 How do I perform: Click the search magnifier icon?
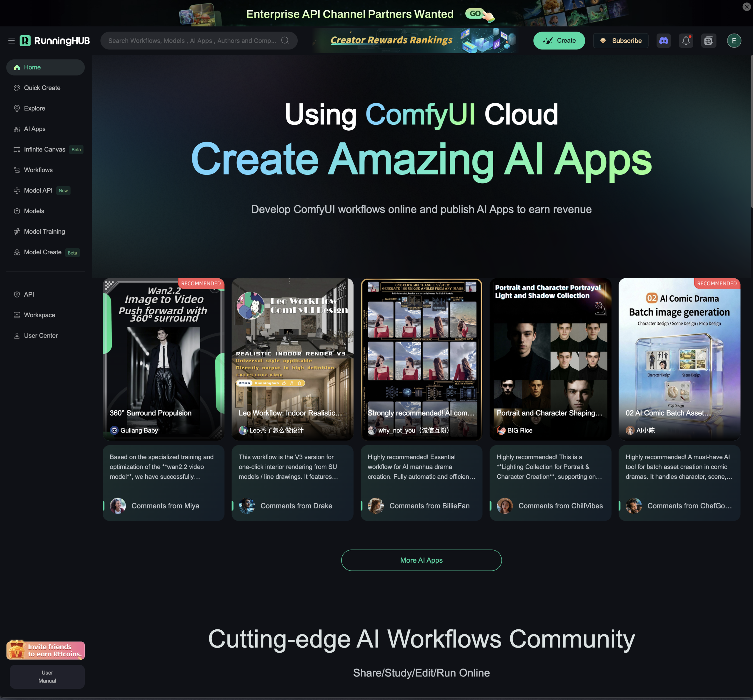coord(285,41)
